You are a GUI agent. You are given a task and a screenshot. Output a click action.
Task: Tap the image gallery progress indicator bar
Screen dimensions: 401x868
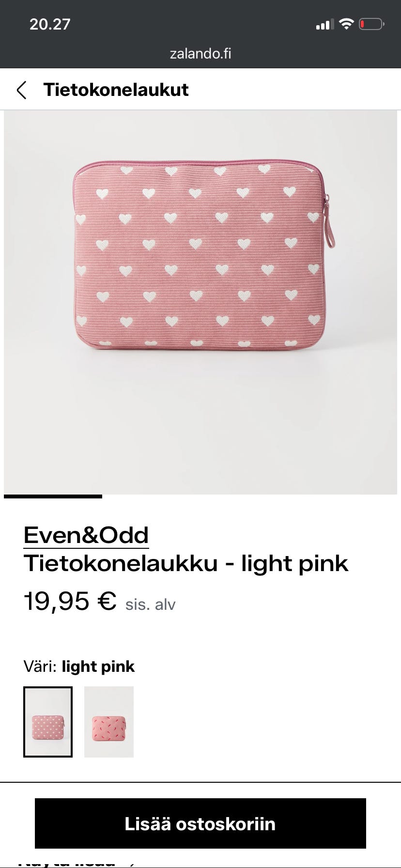point(53,496)
